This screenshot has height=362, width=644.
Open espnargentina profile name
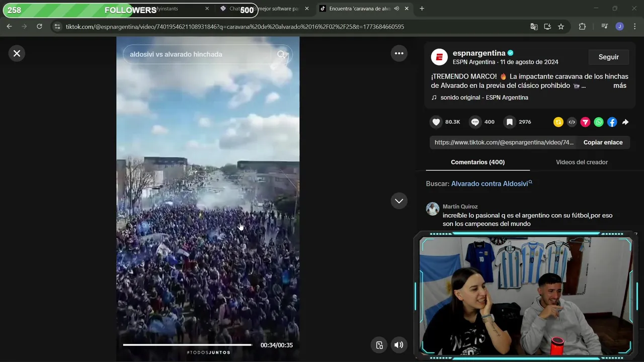click(479, 53)
